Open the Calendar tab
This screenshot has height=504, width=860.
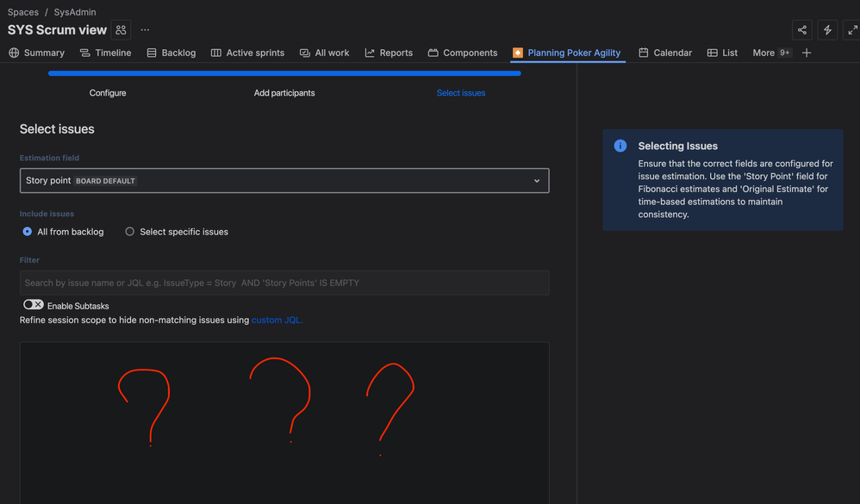664,53
